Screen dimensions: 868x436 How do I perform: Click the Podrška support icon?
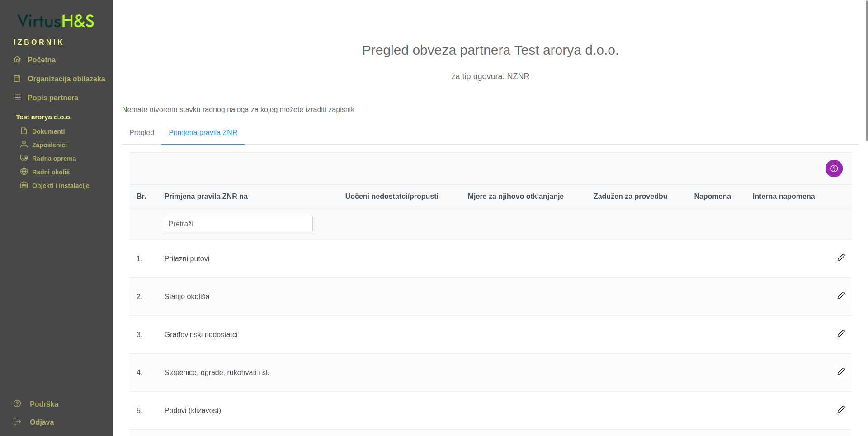tap(17, 403)
